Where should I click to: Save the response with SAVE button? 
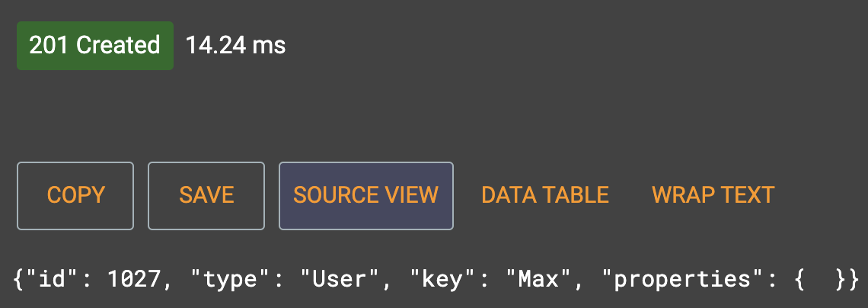click(206, 195)
